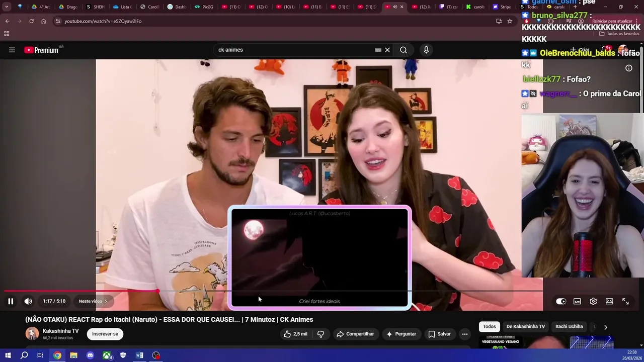644x362 pixels.
Task: Reload the page with the refresh icon
Action: click(x=31, y=21)
